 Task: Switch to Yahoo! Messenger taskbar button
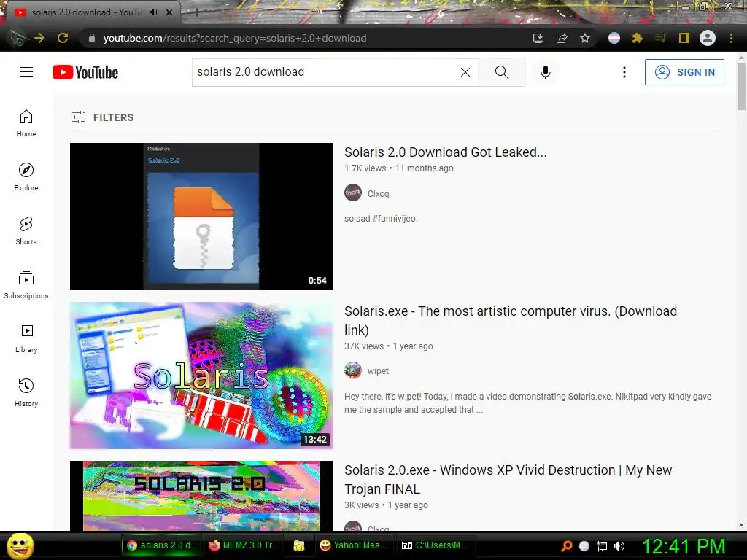(354, 545)
